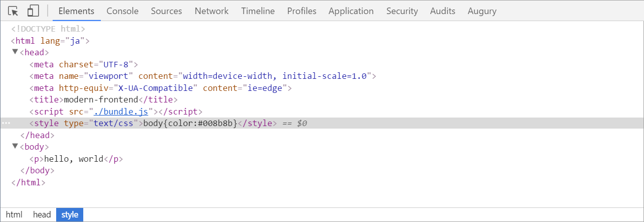Click the ellipsis beside the style line

coord(6,123)
